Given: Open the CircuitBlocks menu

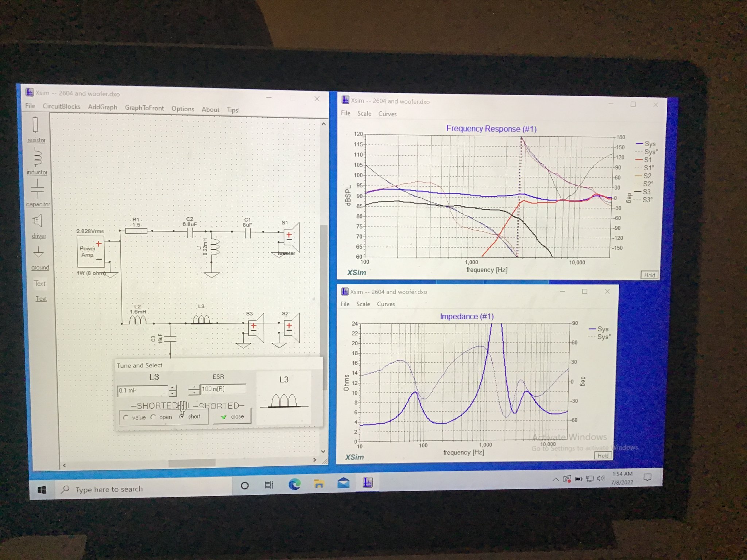Looking at the screenshot, I should [61, 106].
